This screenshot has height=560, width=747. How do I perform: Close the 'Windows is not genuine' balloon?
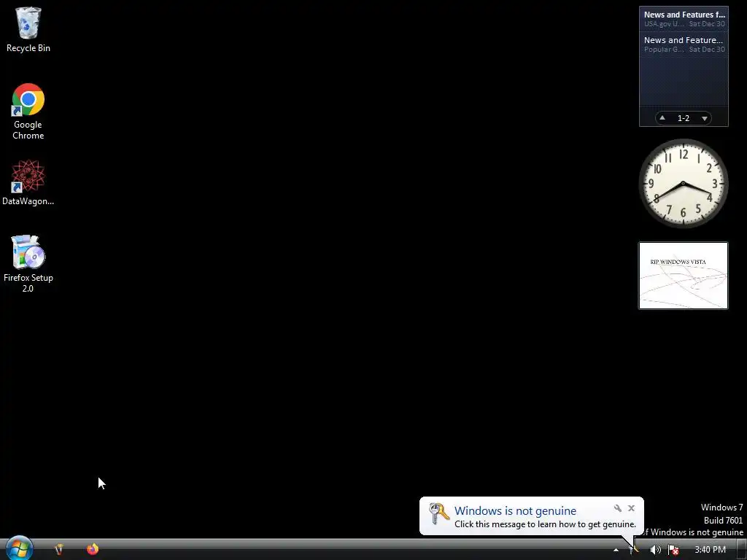click(631, 508)
